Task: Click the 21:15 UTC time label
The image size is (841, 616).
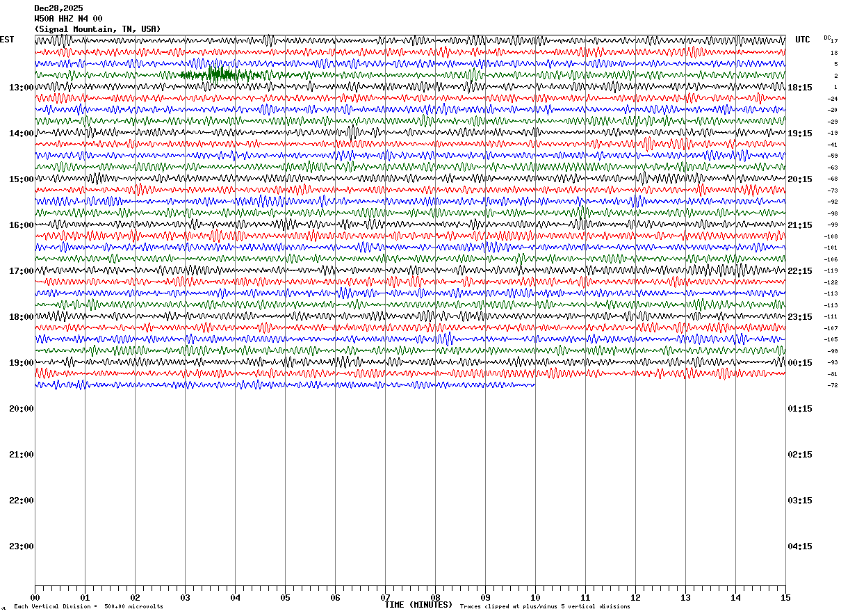Action: 800,225
